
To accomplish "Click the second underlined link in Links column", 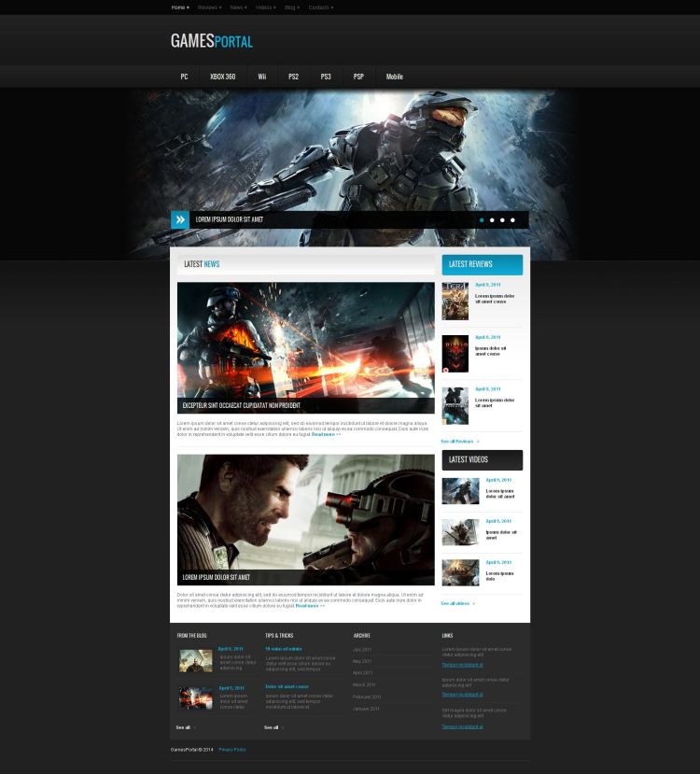I will pos(462,695).
